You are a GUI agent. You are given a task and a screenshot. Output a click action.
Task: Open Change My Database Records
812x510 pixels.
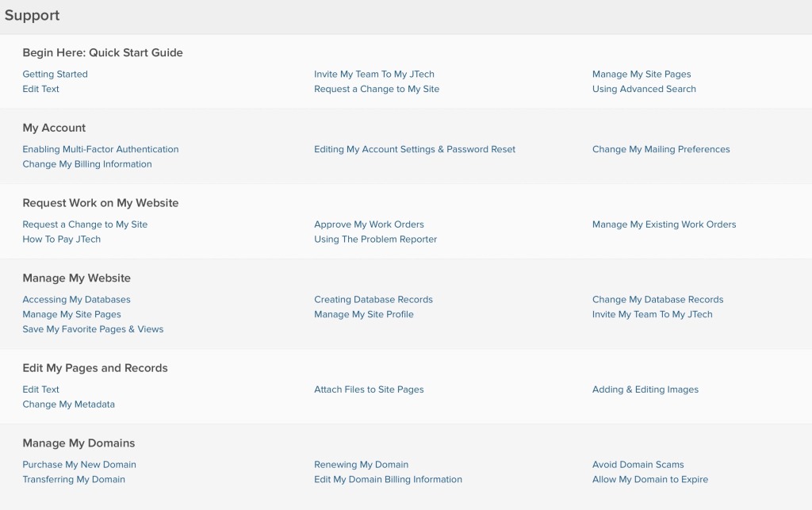[657, 299]
